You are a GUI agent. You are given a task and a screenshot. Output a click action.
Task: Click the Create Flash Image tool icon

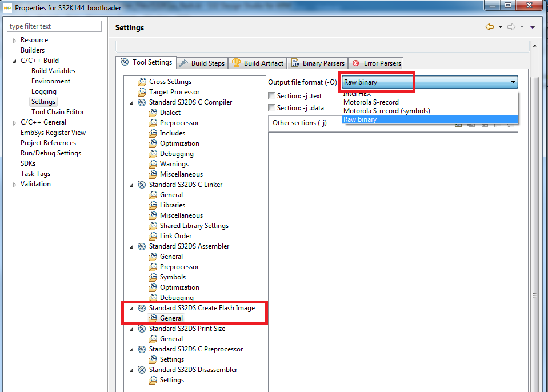point(142,308)
